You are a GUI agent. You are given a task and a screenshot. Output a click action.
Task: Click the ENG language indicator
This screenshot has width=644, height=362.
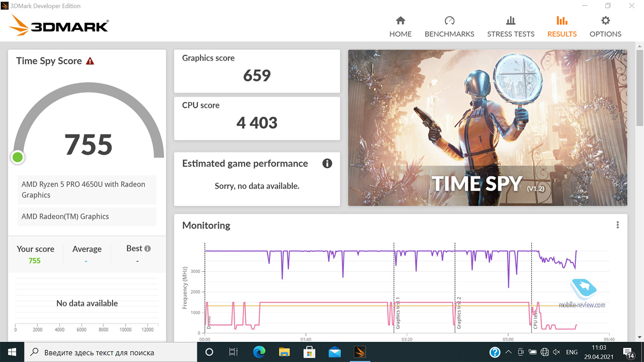572,352
